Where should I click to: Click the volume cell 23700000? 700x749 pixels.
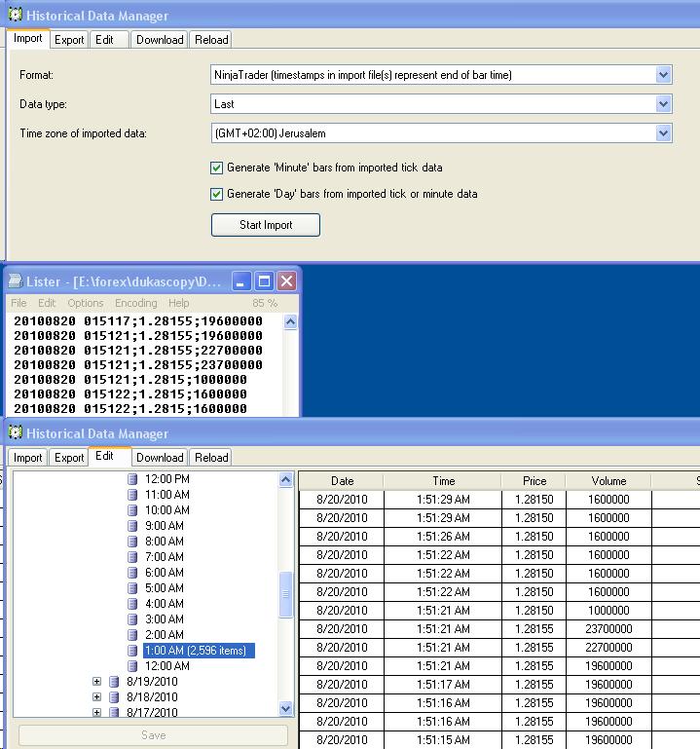coord(608,629)
